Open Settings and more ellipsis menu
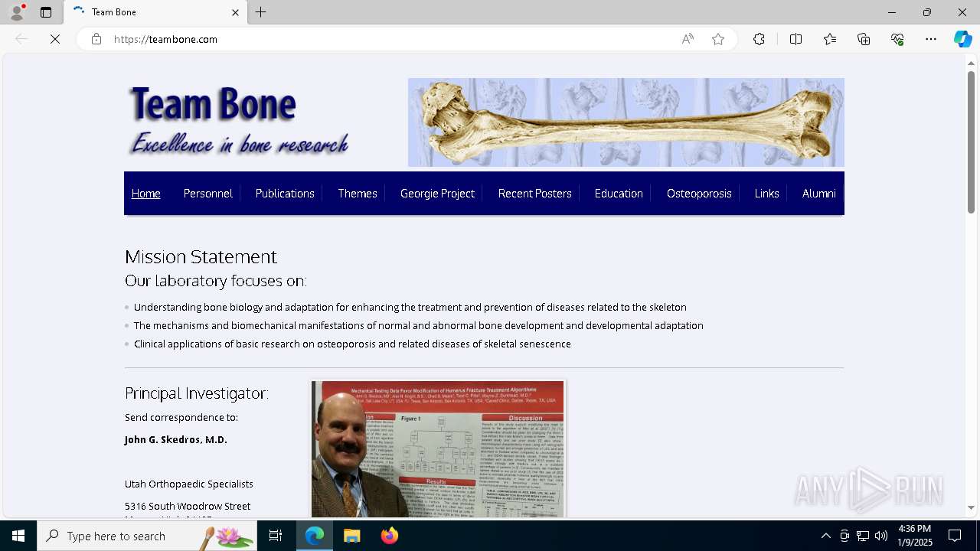This screenshot has width=980, height=551. coord(931,39)
